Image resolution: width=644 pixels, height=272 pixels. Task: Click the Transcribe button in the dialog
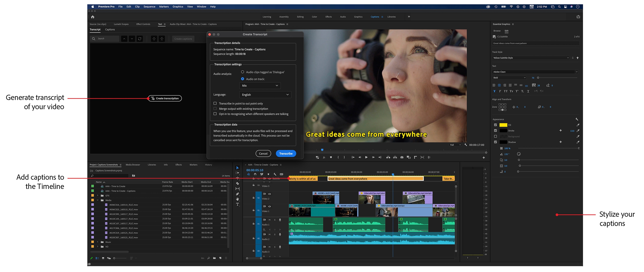click(286, 153)
